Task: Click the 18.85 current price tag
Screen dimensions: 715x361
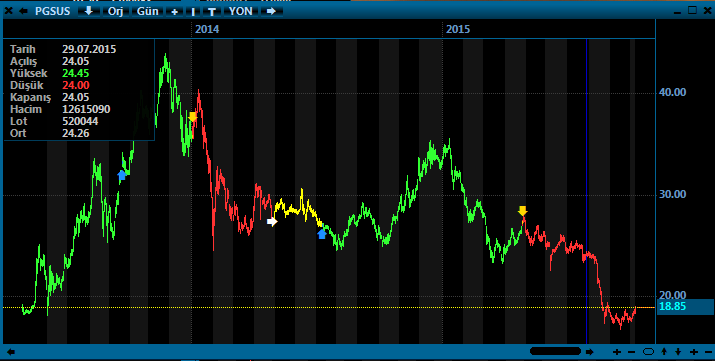Action: pos(685,306)
